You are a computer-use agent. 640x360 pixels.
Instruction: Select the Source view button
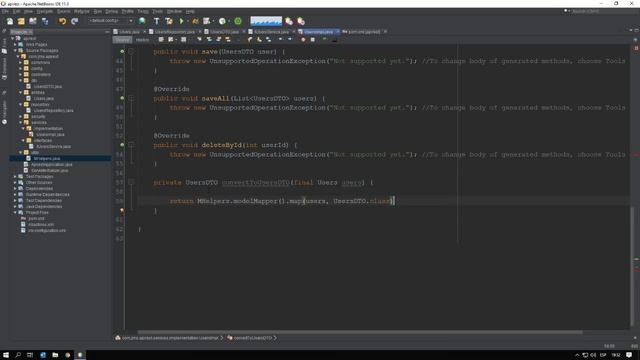pos(122,40)
